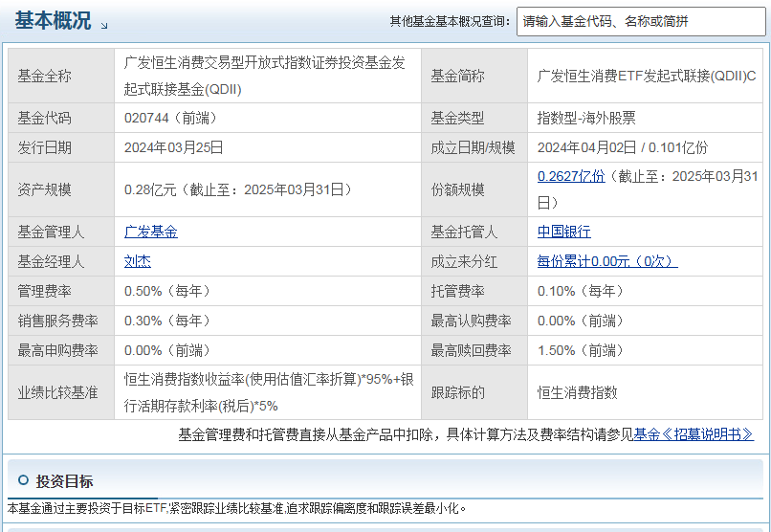Screen dimensions: 771x532
Task: Click the 基金管理人 label cell
Action: tap(61, 232)
